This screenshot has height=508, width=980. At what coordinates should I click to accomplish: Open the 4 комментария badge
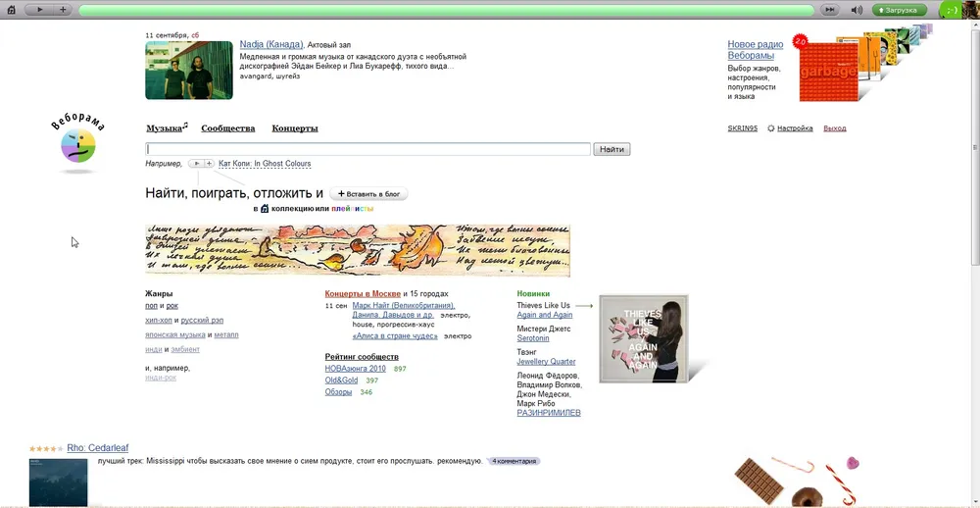(514, 461)
